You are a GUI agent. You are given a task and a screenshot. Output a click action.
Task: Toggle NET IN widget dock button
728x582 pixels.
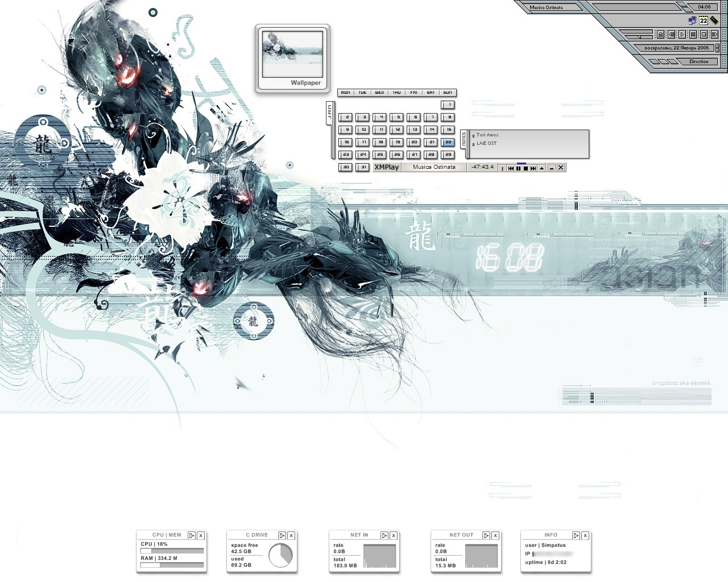[x=384, y=535]
